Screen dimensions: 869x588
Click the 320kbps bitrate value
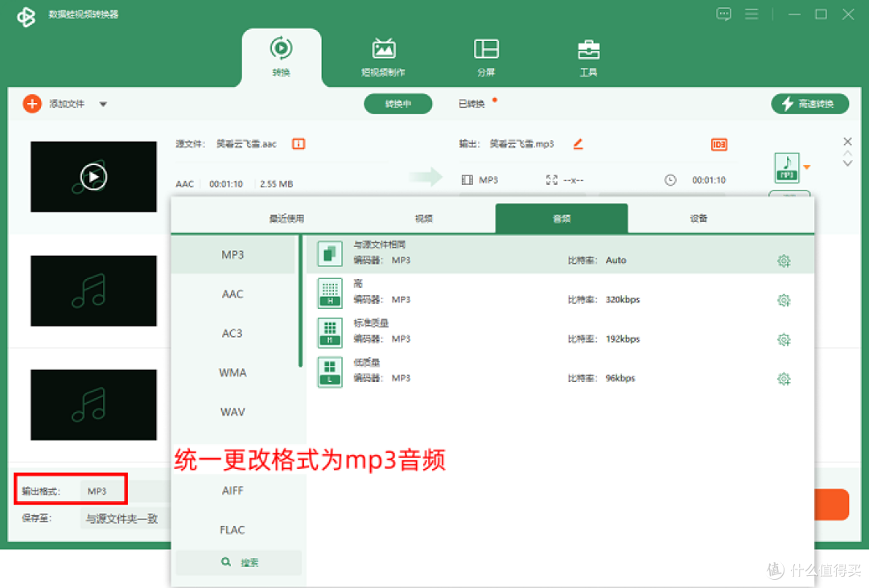[x=622, y=299]
